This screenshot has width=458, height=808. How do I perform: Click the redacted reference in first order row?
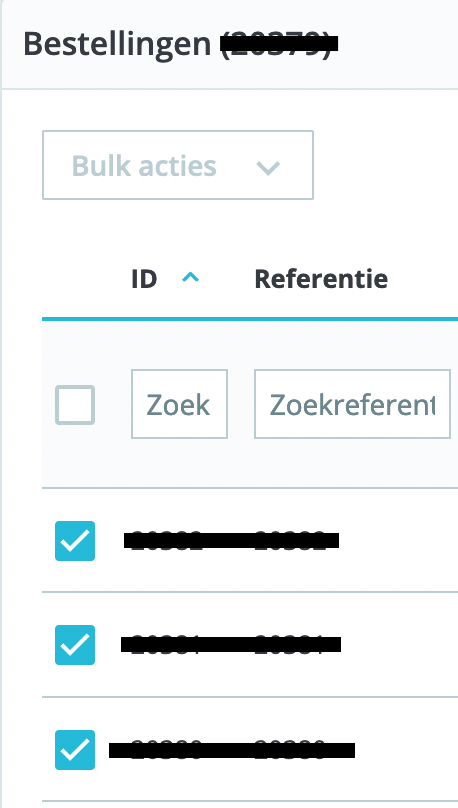point(292,541)
